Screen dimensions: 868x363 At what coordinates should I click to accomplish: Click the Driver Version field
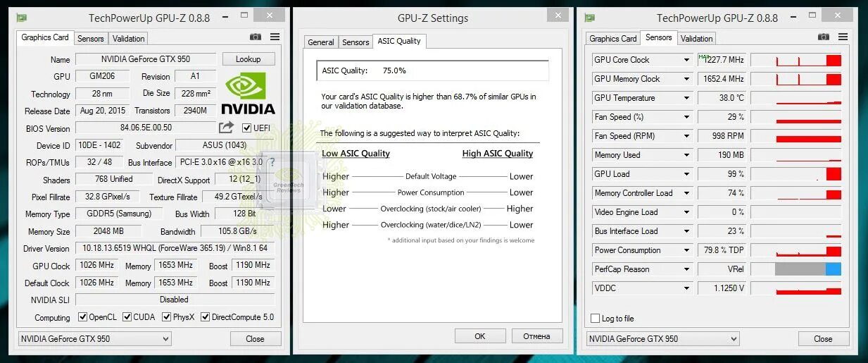point(175,248)
